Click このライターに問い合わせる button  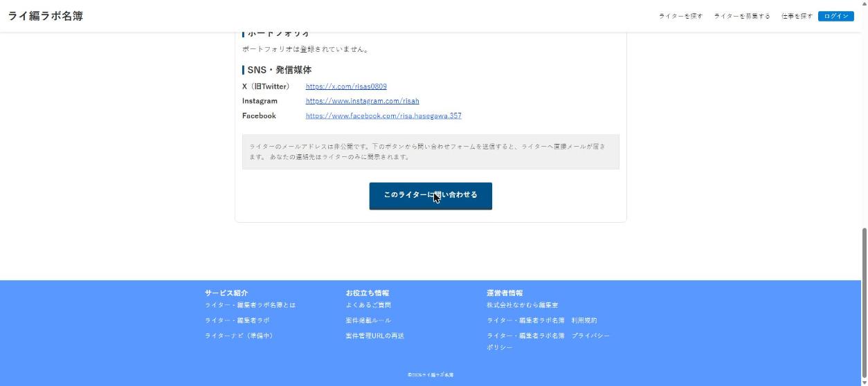click(431, 196)
